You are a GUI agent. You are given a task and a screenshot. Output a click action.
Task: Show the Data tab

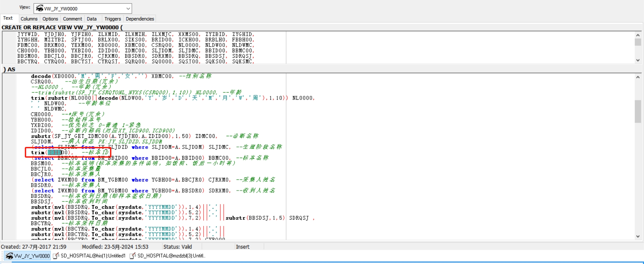click(x=92, y=19)
